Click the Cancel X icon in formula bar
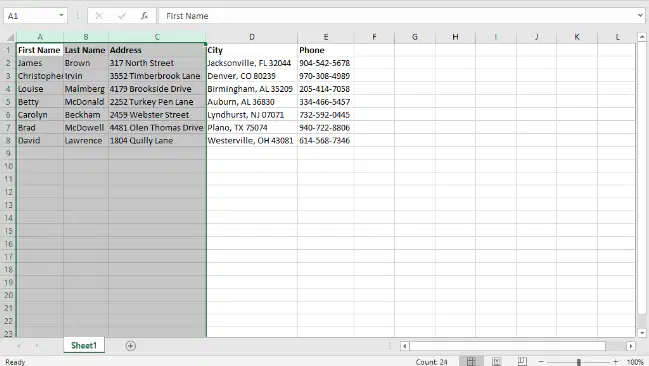This screenshot has width=649, height=366. (99, 16)
